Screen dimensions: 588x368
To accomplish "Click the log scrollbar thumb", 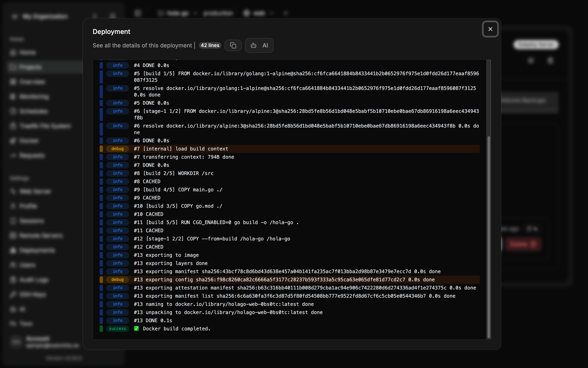I will pos(489,237).
